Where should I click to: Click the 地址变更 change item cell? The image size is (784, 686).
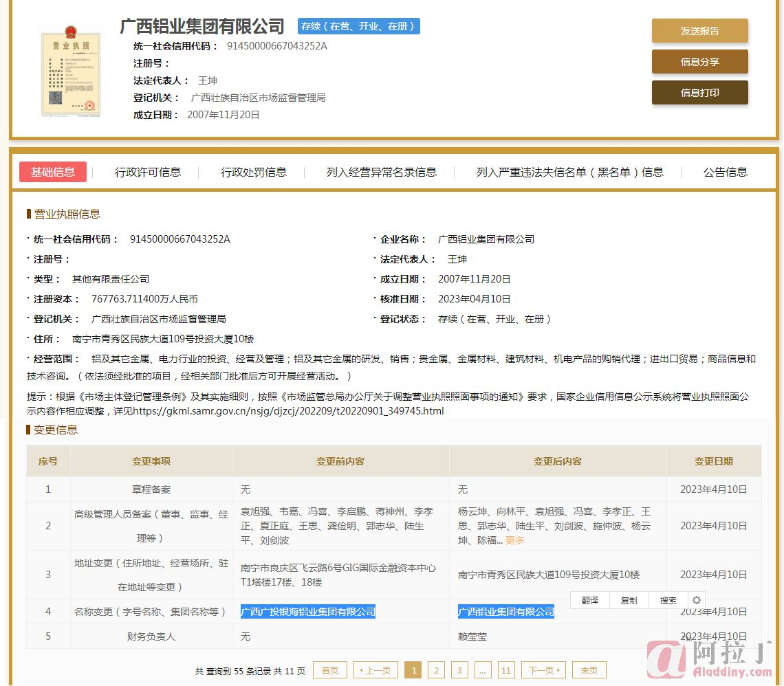(x=151, y=575)
